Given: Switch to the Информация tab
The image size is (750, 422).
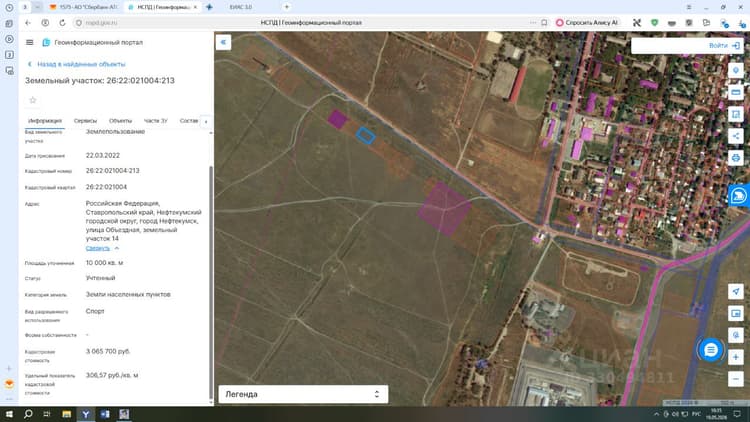Looking at the screenshot, I should click(x=45, y=121).
